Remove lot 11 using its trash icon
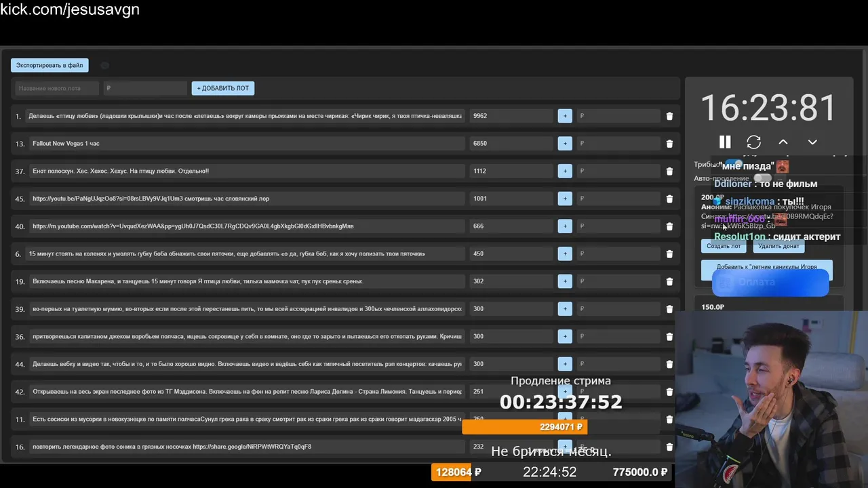Screen dimensions: 868x488 (x=669, y=420)
